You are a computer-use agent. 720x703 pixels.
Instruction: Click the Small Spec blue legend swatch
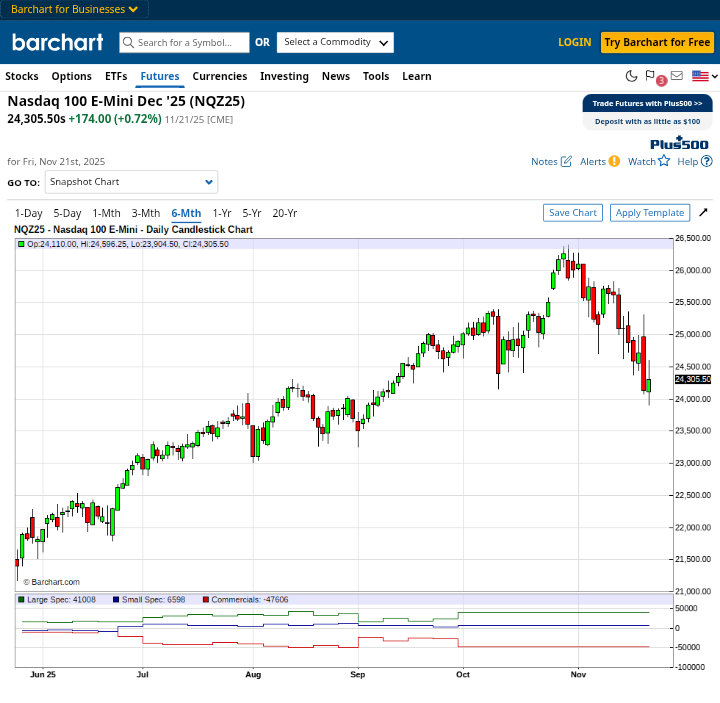(116, 599)
